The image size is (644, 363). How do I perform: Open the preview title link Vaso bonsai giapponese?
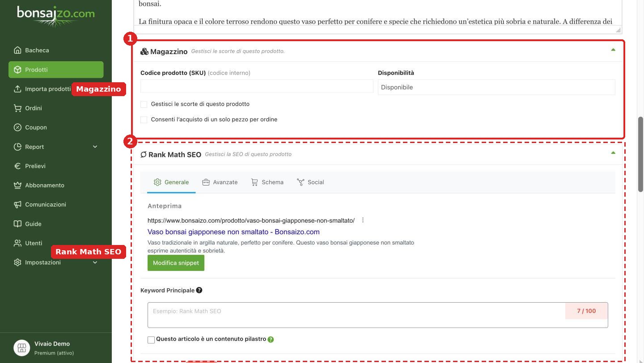[x=233, y=232]
